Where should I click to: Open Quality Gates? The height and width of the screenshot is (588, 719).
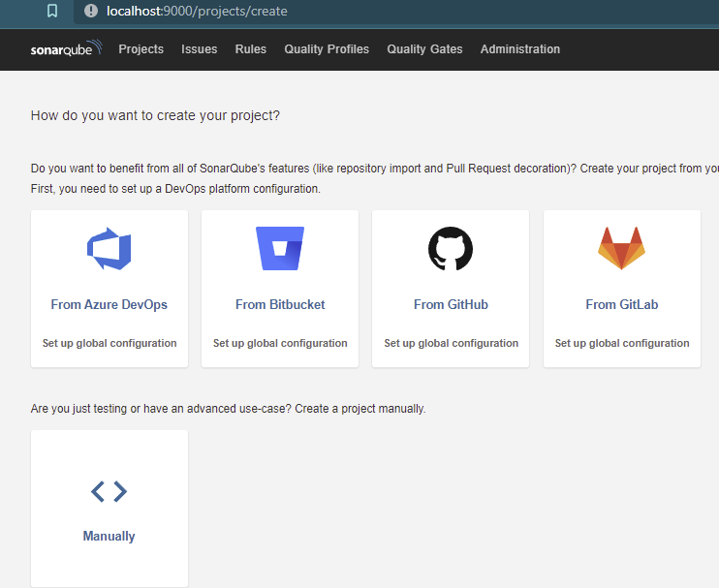[x=424, y=49]
